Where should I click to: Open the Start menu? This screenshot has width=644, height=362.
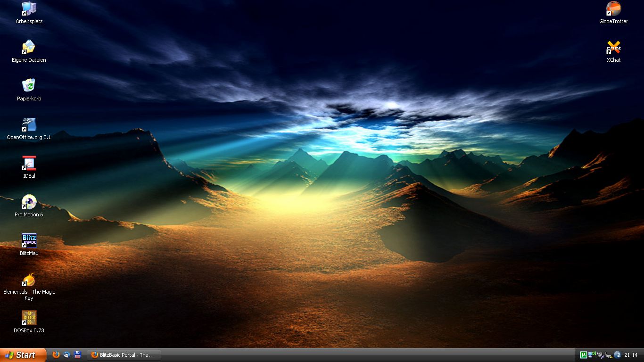tap(23, 355)
